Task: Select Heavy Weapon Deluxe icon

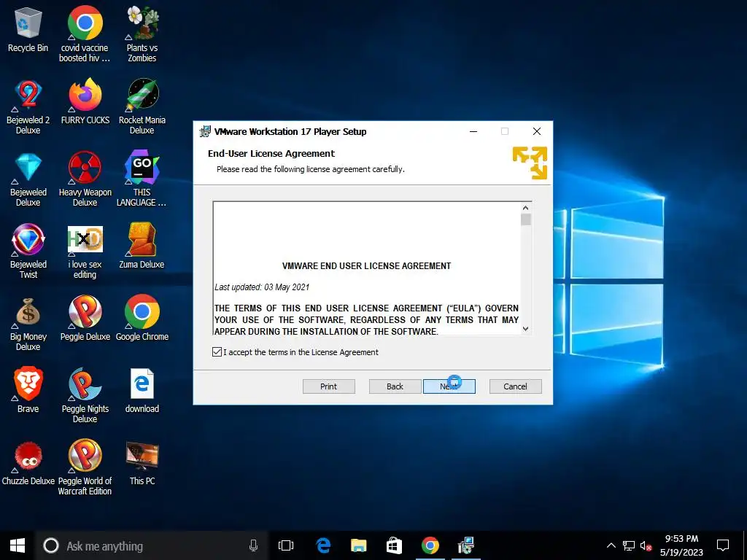Action: point(85,179)
